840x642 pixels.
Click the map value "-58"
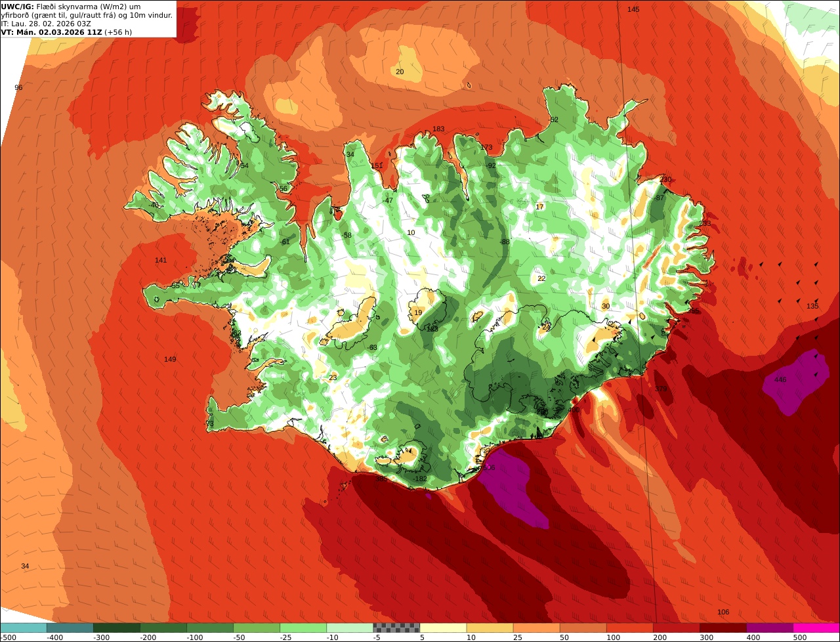(346, 236)
